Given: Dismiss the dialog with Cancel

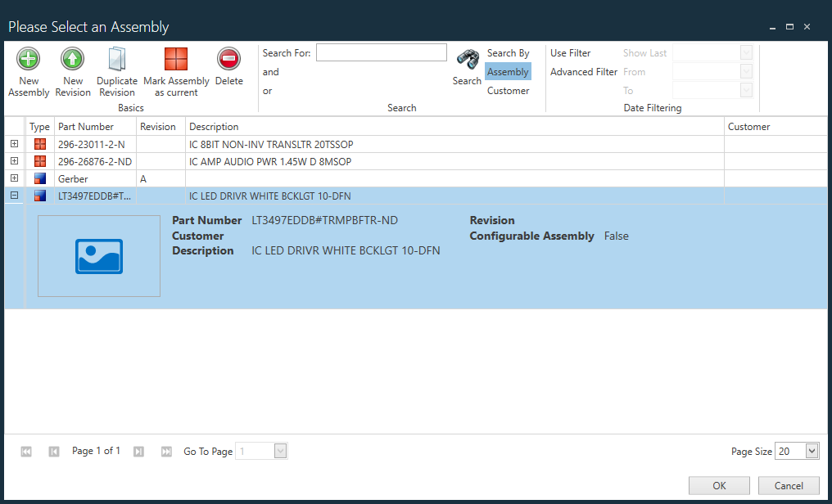Looking at the screenshot, I should pos(788,485).
